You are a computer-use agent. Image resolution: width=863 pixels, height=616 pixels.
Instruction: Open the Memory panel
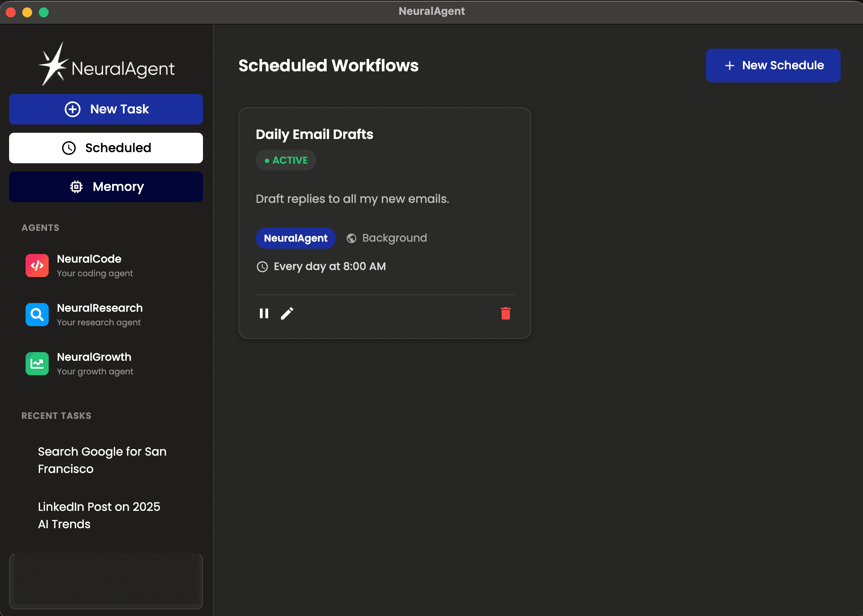point(106,186)
